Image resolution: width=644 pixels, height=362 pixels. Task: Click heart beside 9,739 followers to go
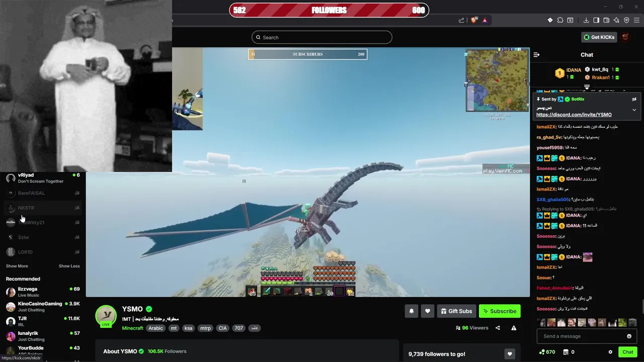pyautogui.click(x=510, y=354)
